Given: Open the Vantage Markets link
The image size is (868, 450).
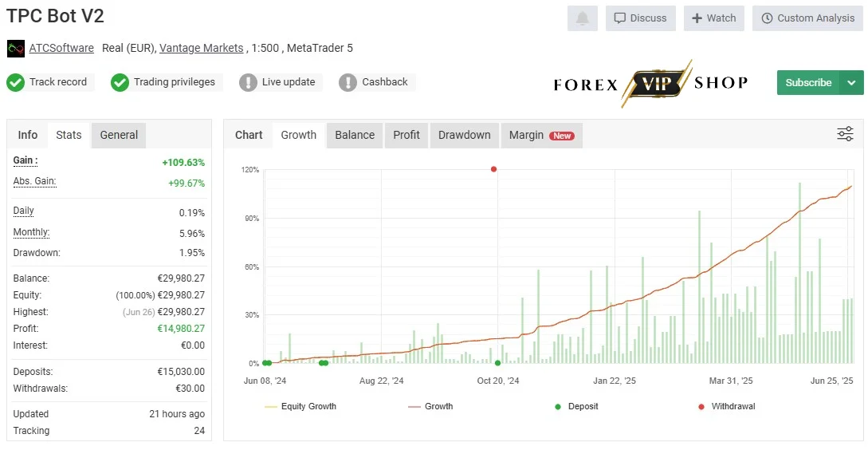Looking at the screenshot, I should (x=202, y=48).
